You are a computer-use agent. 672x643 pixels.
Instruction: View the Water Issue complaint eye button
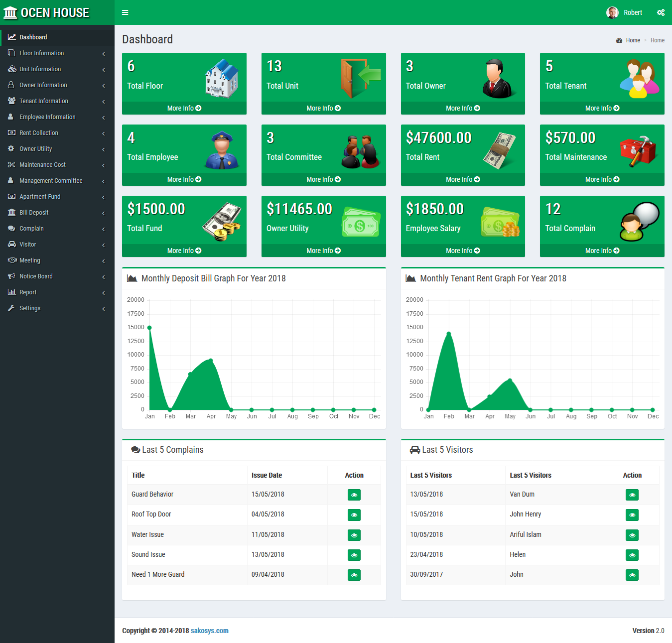[354, 535]
